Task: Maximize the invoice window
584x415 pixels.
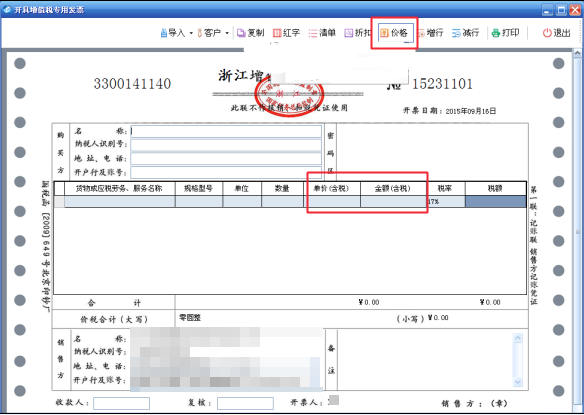Action: pos(561,10)
